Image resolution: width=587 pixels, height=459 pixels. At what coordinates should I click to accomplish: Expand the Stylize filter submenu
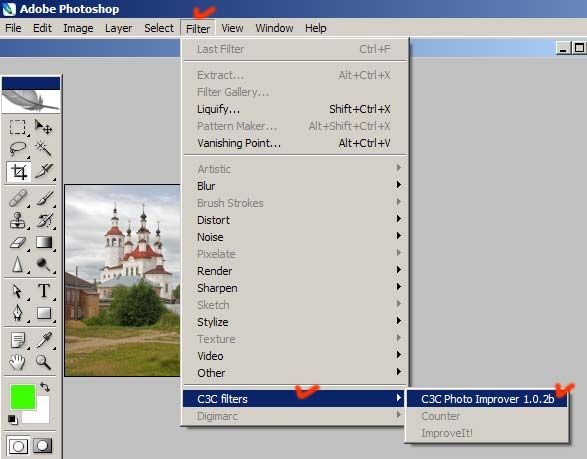[x=295, y=322]
